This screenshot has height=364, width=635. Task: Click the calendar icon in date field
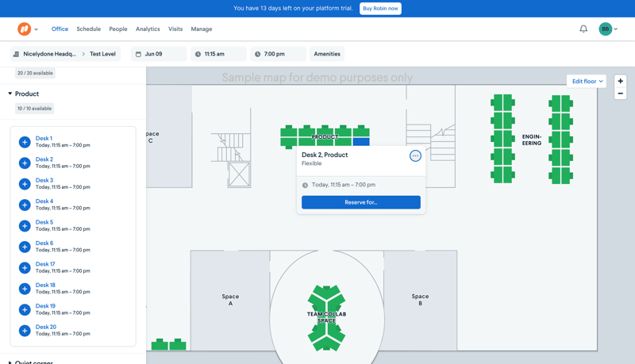138,54
